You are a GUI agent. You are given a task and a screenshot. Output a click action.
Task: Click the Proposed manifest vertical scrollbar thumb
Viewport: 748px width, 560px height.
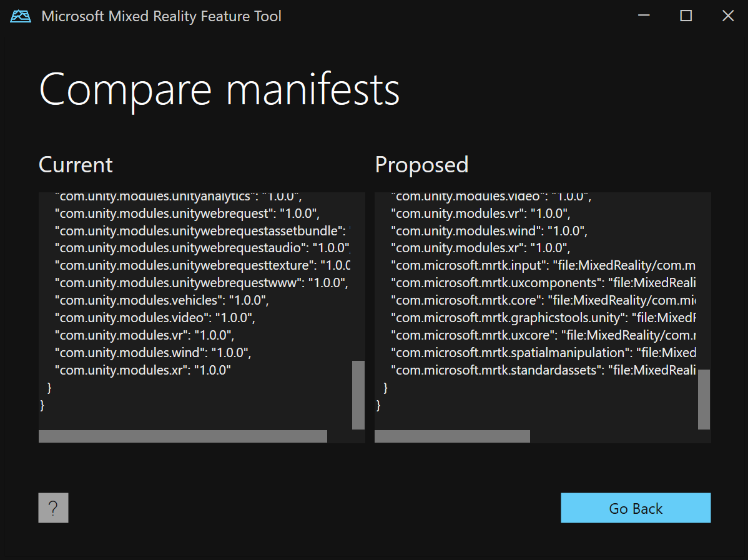(704, 399)
